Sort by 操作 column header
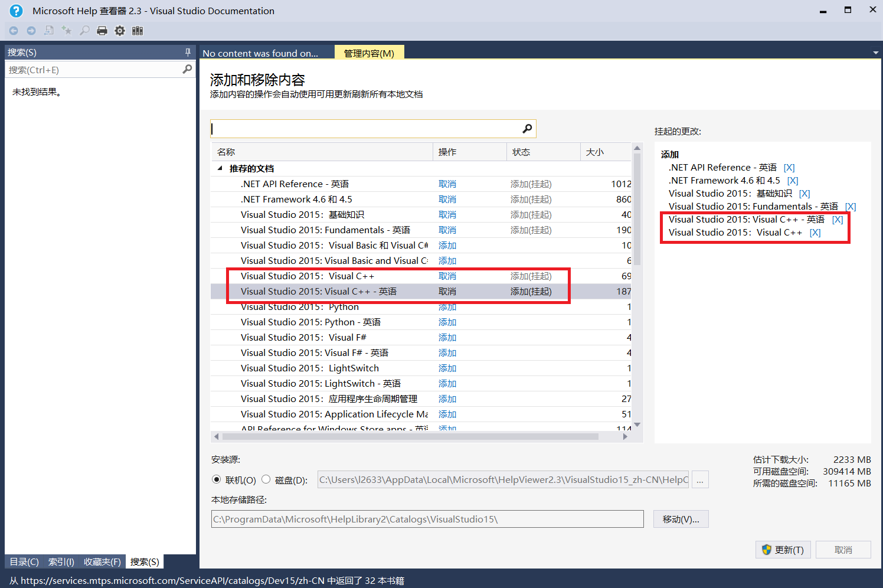883x588 pixels. pos(470,152)
